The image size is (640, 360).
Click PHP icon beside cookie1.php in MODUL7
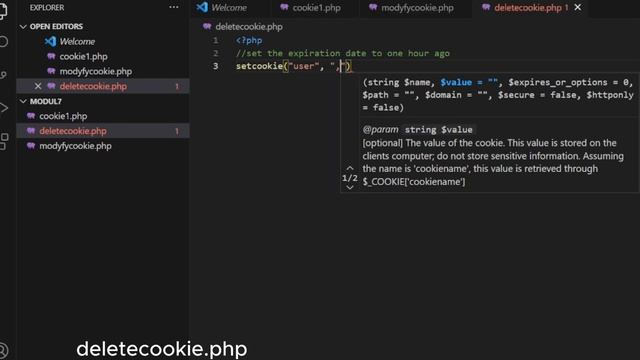[31, 116]
